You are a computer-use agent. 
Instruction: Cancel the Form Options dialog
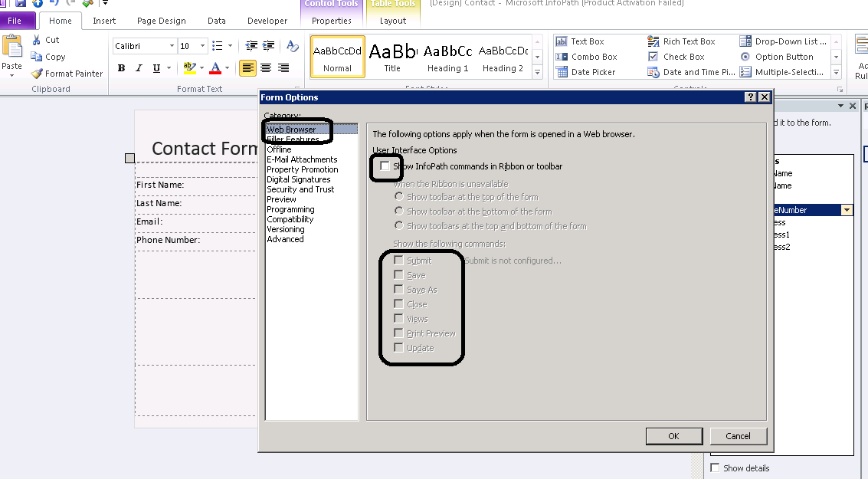(738, 435)
